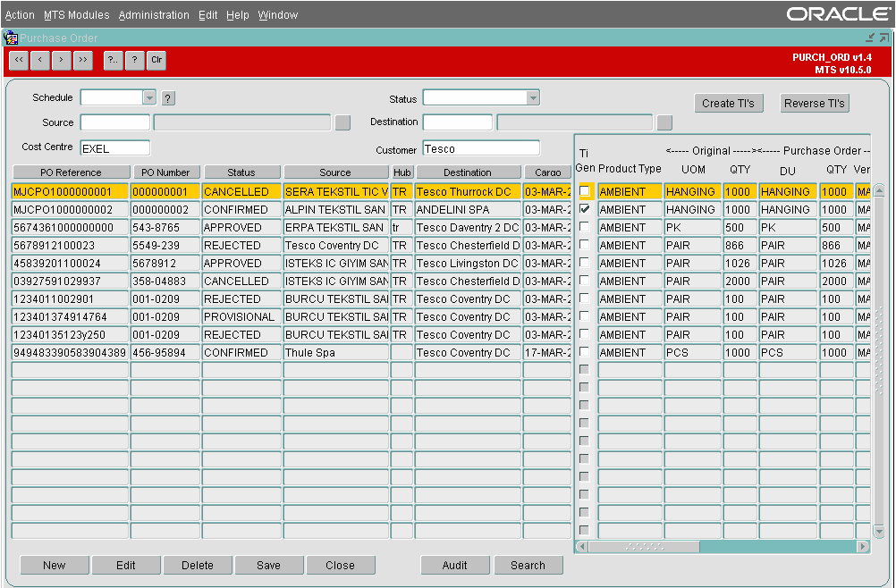Viewport: 896px width, 588px height.
Task: Click the Cost Centre field showing EXEL
Action: [x=115, y=148]
